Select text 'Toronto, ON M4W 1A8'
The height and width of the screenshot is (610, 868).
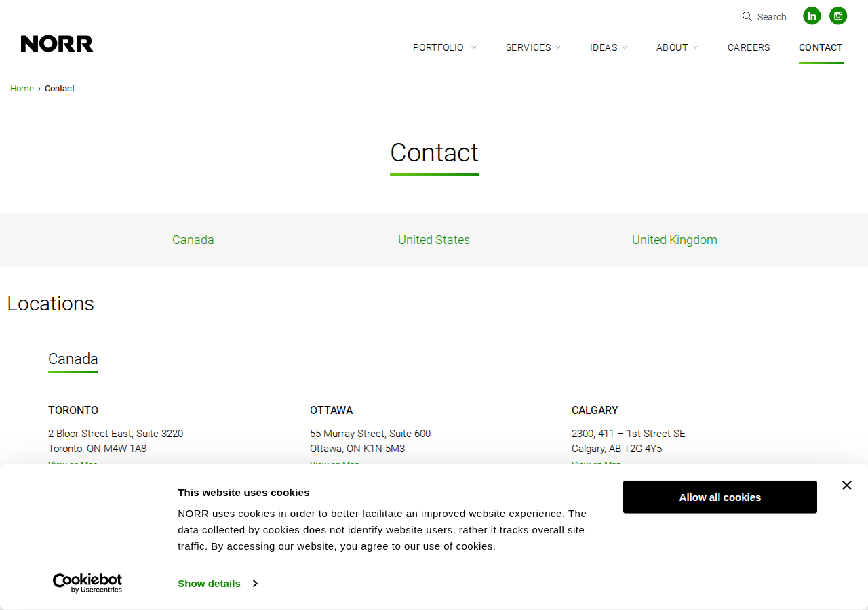tap(98, 449)
